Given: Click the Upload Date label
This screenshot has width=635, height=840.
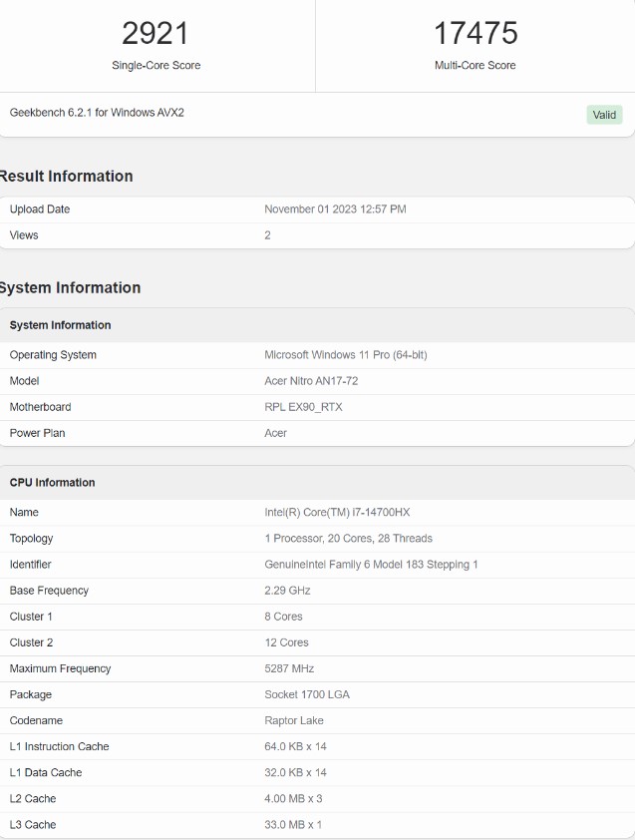Looking at the screenshot, I should [40, 210].
